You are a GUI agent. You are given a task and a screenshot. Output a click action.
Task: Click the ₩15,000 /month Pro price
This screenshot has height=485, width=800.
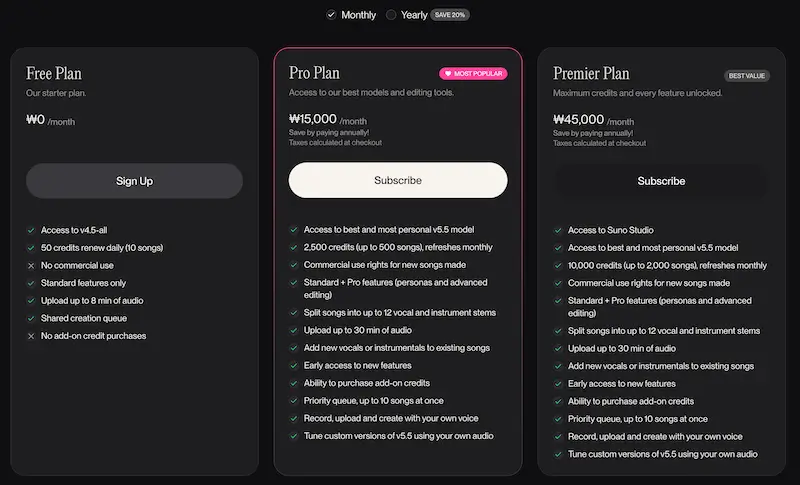pos(327,120)
